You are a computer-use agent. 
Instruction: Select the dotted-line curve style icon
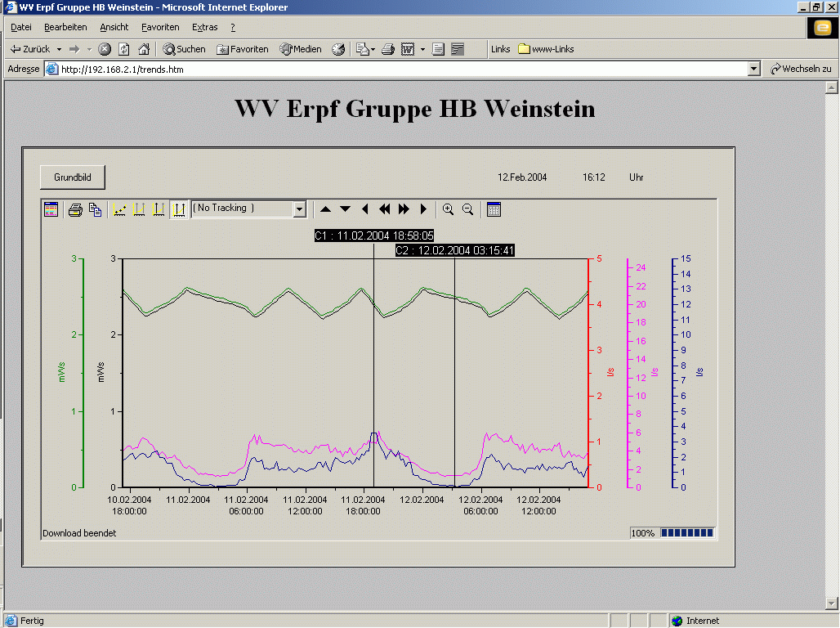119,209
